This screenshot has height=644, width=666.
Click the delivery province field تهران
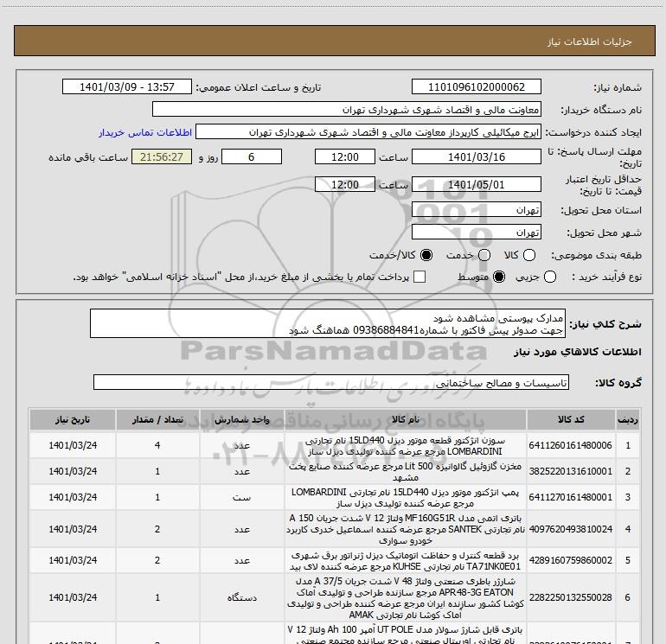click(476, 210)
